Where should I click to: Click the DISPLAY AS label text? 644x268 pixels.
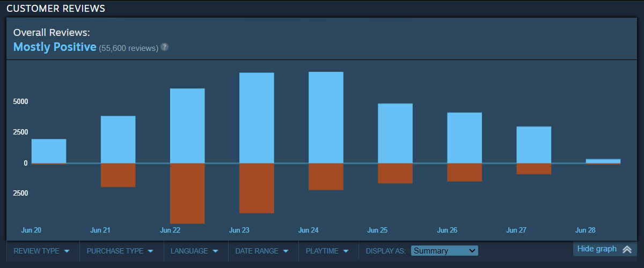386,251
